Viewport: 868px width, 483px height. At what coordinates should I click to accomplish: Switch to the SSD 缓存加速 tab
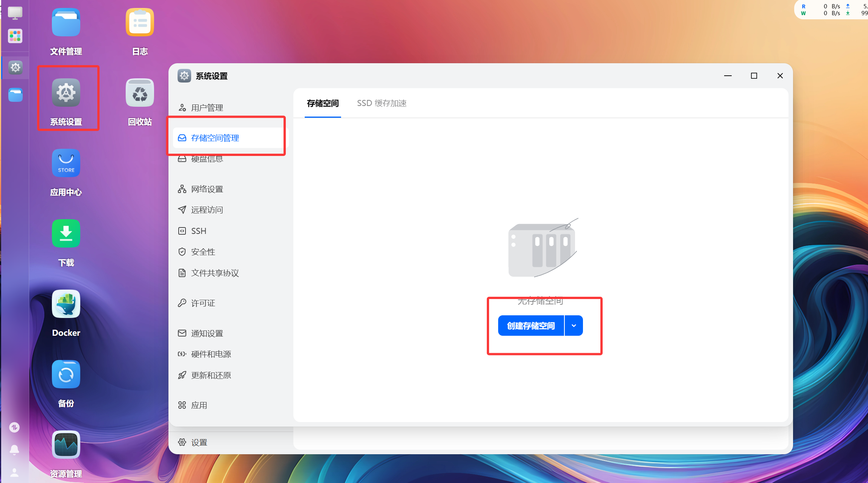[382, 103]
